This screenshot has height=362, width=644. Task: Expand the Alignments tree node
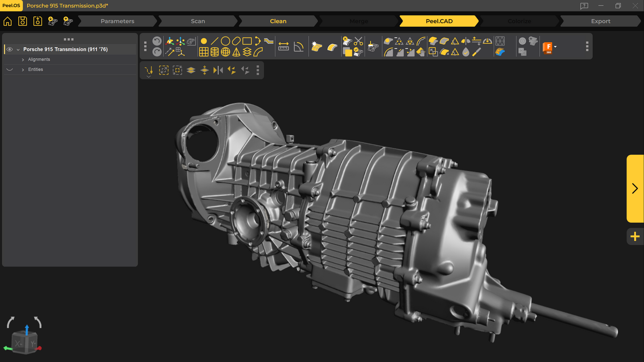(x=23, y=60)
